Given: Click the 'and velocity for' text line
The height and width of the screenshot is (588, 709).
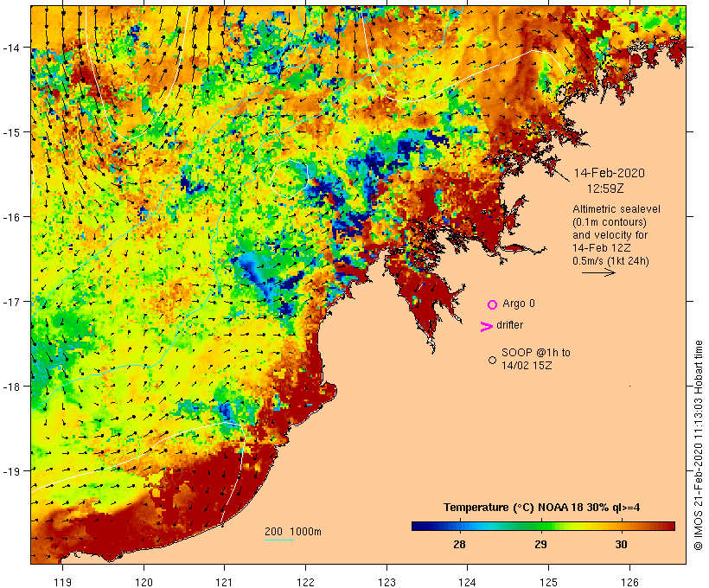Looking at the screenshot, I should click(610, 235).
